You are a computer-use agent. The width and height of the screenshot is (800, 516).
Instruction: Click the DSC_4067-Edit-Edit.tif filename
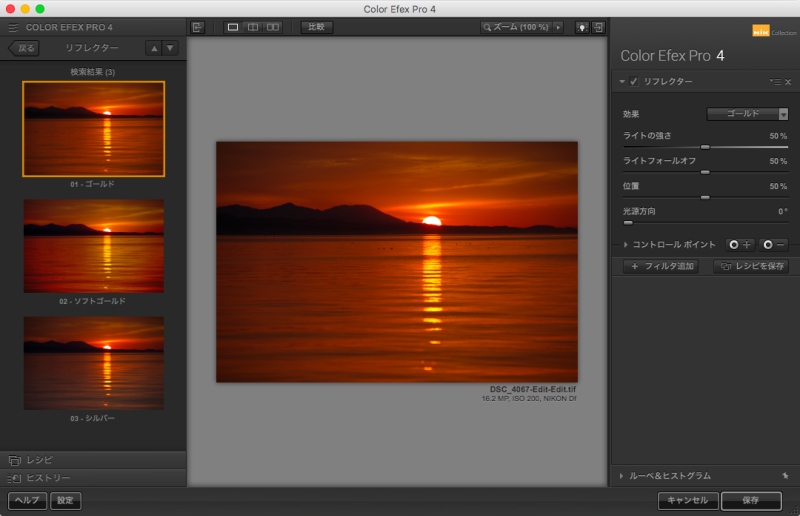pos(533,389)
